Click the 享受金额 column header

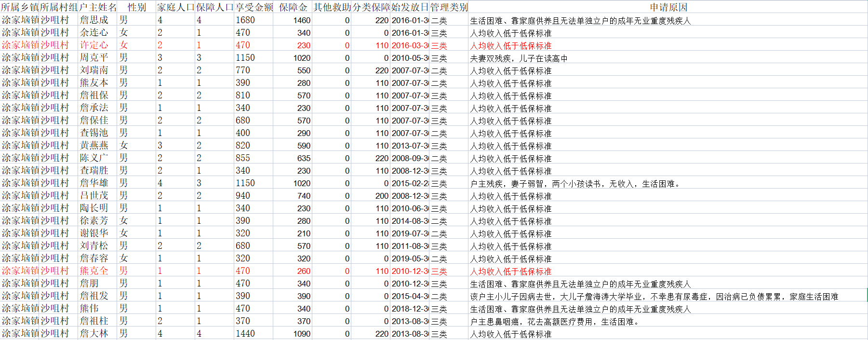[x=254, y=7]
